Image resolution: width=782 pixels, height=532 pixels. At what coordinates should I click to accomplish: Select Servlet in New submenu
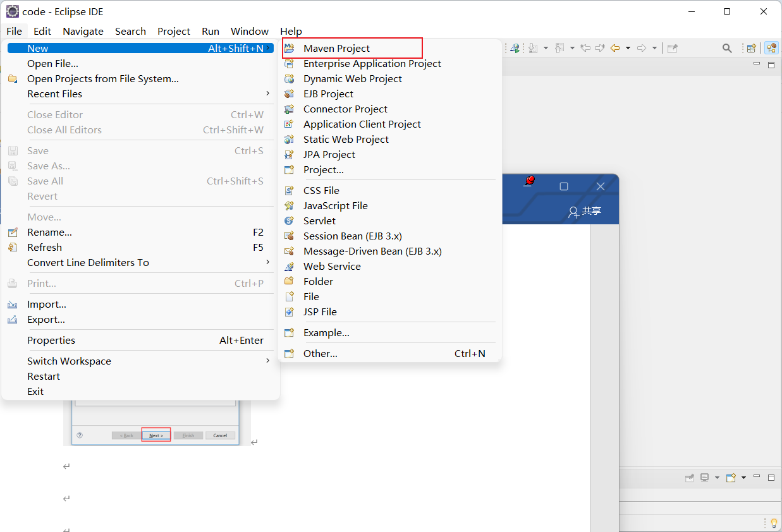click(390, 221)
